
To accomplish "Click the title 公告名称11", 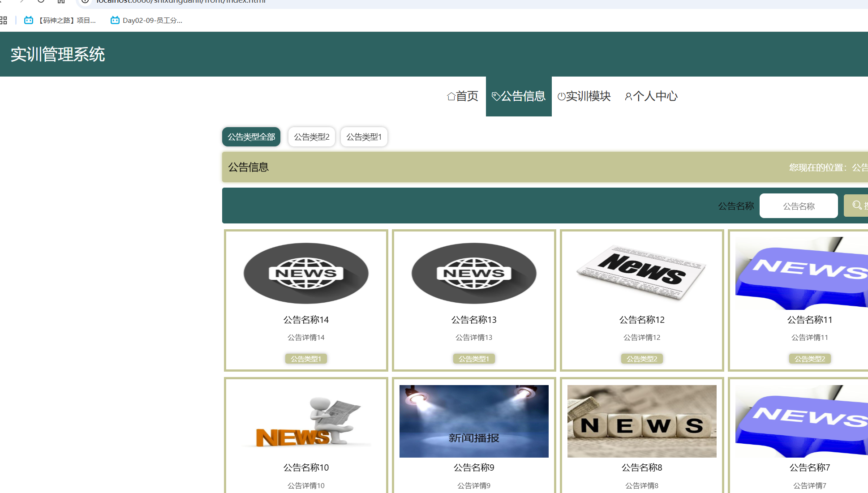I will [810, 320].
